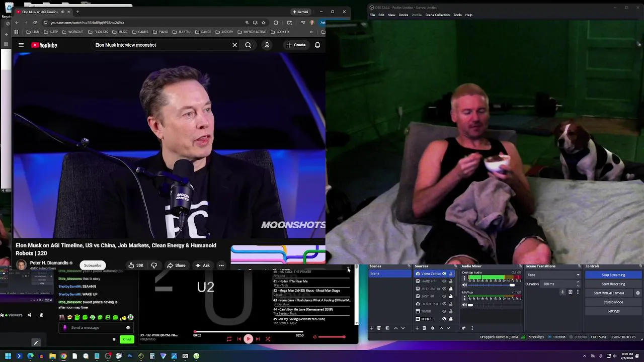This screenshot has width=644, height=362.
Task: Show the MEDIUM HR source
Action: pyautogui.click(x=444, y=289)
